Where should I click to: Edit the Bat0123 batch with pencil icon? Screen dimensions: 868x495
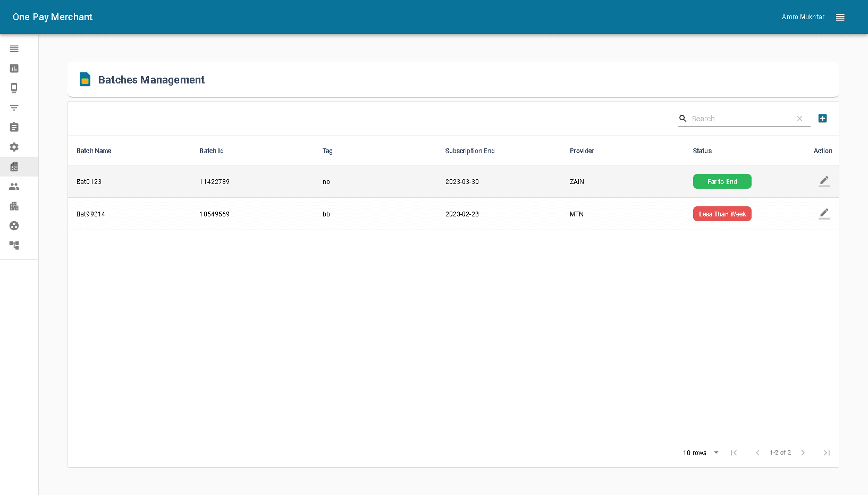(x=824, y=181)
